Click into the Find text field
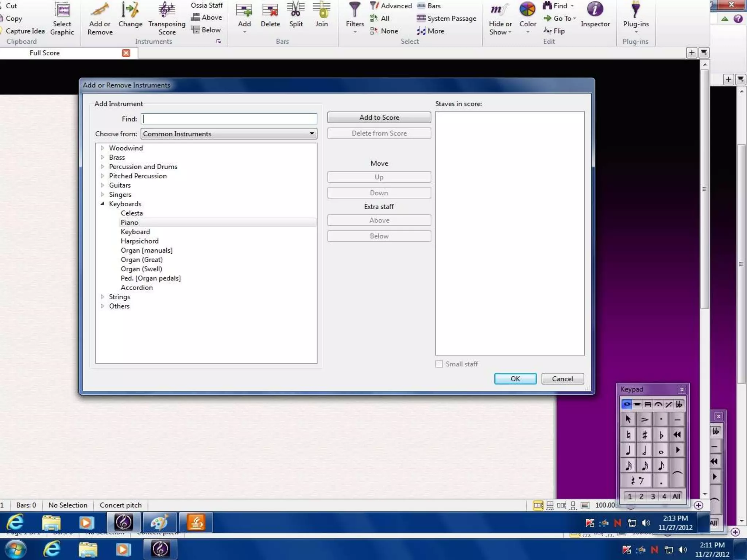 229,119
